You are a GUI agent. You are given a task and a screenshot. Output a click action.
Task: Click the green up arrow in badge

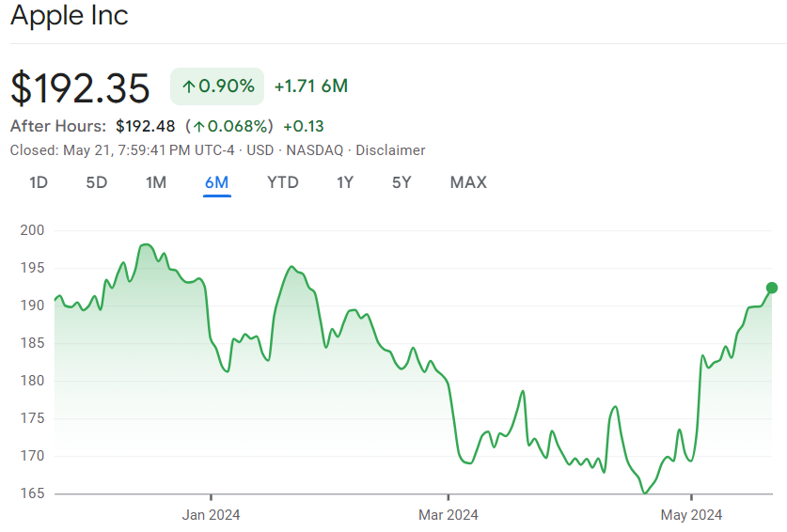coord(189,86)
